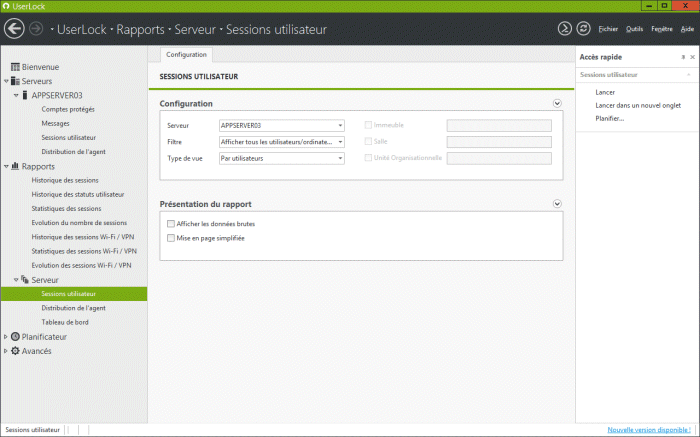
Task: Open the PowerShell console icon
Action: [564, 29]
